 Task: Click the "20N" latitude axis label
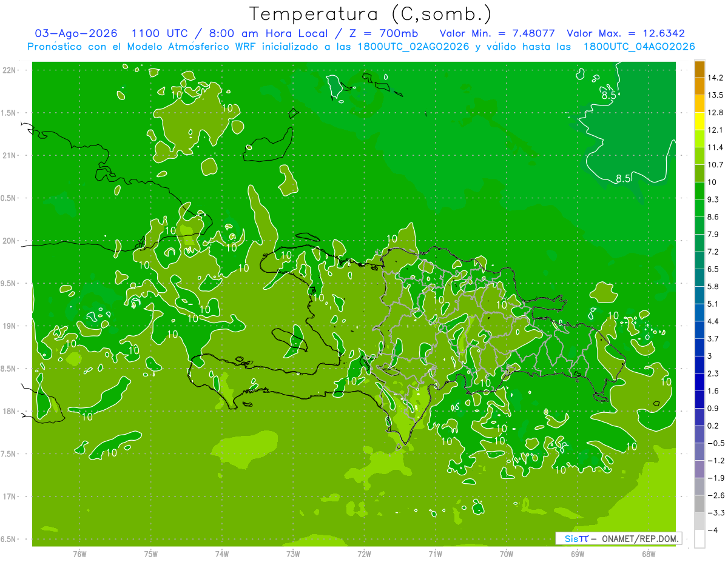tap(10, 241)
